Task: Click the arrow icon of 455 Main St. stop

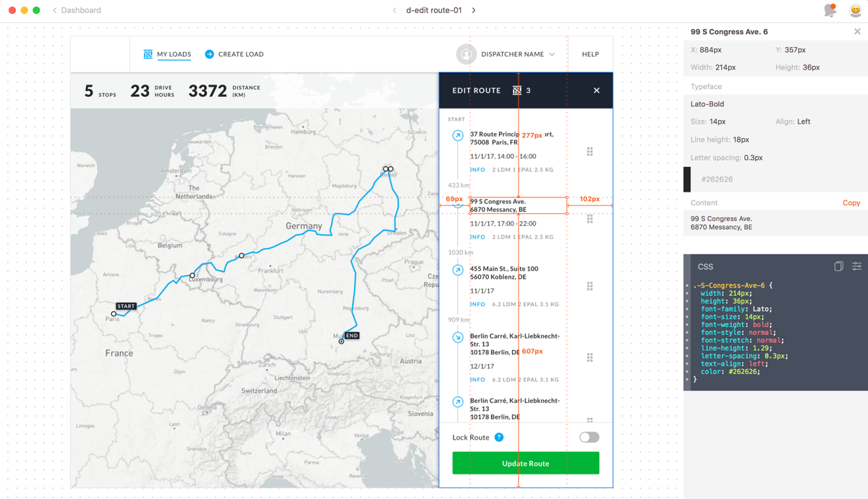Action: point(458,270)
